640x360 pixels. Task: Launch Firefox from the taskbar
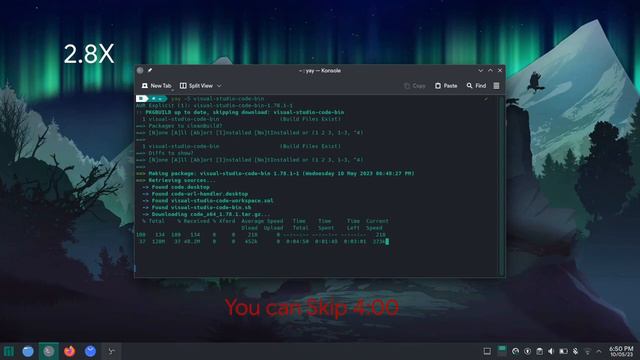coord(69,351)
